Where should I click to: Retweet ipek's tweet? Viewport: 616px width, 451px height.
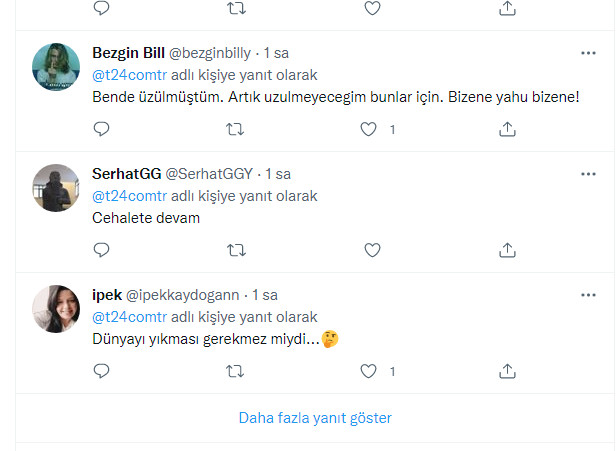click(x=234, y=371)
